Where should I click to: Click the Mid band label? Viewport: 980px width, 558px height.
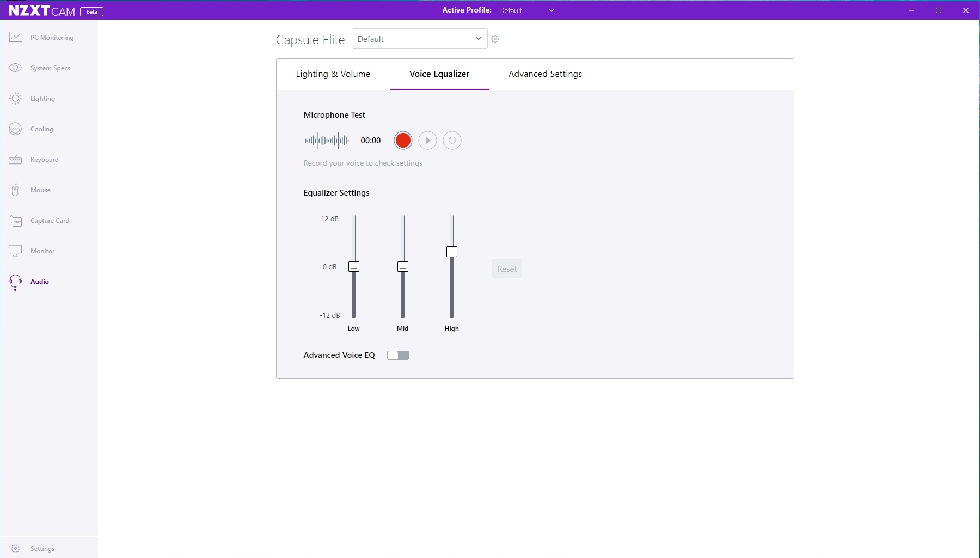403,329
